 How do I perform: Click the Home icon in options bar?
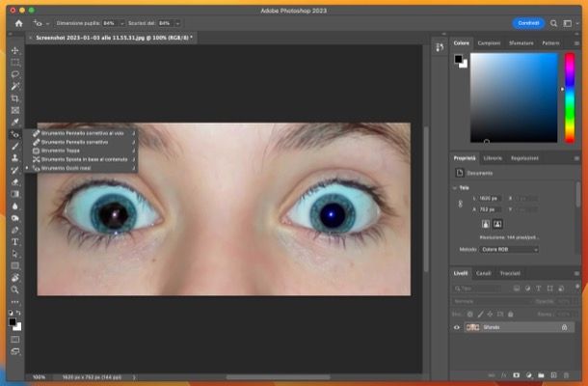pyautogui.click(x=17, y=22)
